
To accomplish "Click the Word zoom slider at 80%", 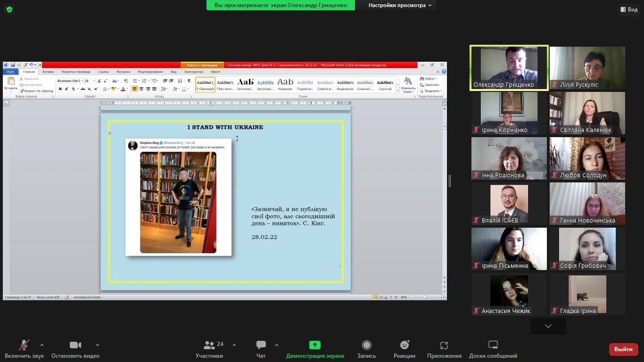I will (x=425, y=297).
